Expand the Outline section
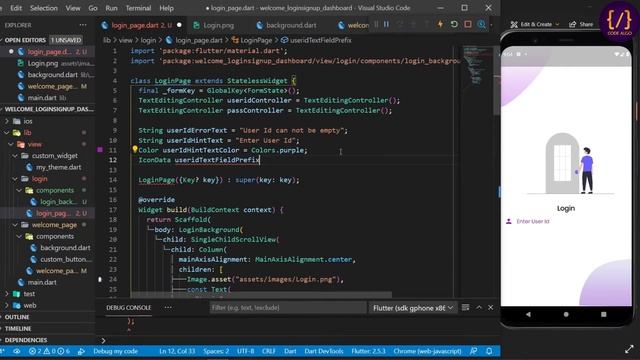Image resolution: width=640 pixels, height=360 pixels. (x=16, y=317)
